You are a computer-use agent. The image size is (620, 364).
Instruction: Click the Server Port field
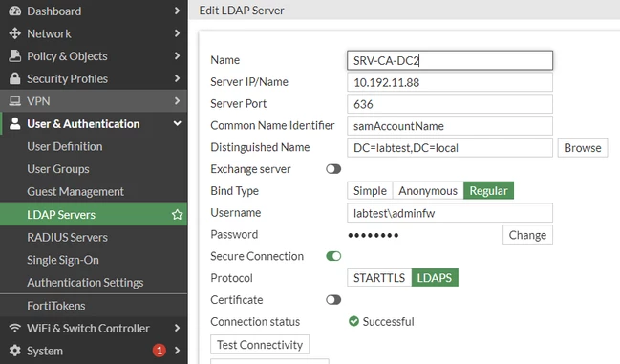tap(450, 104)
